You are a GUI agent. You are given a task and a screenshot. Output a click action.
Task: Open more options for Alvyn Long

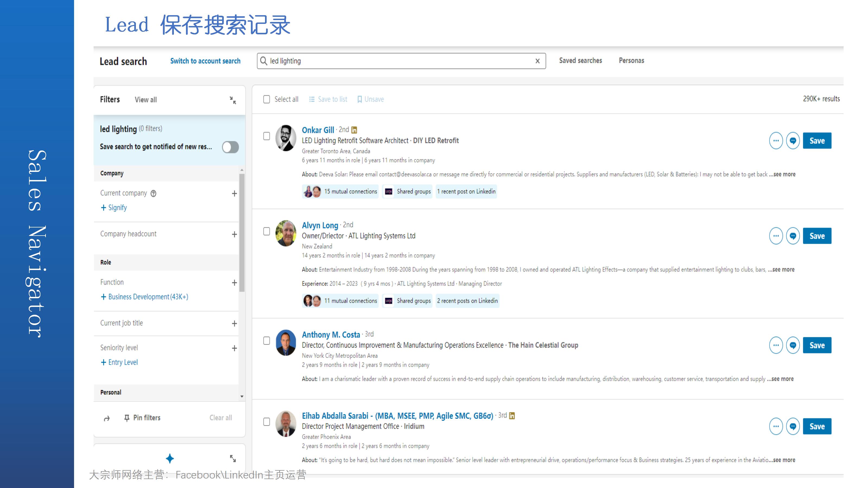click(776, 236)
